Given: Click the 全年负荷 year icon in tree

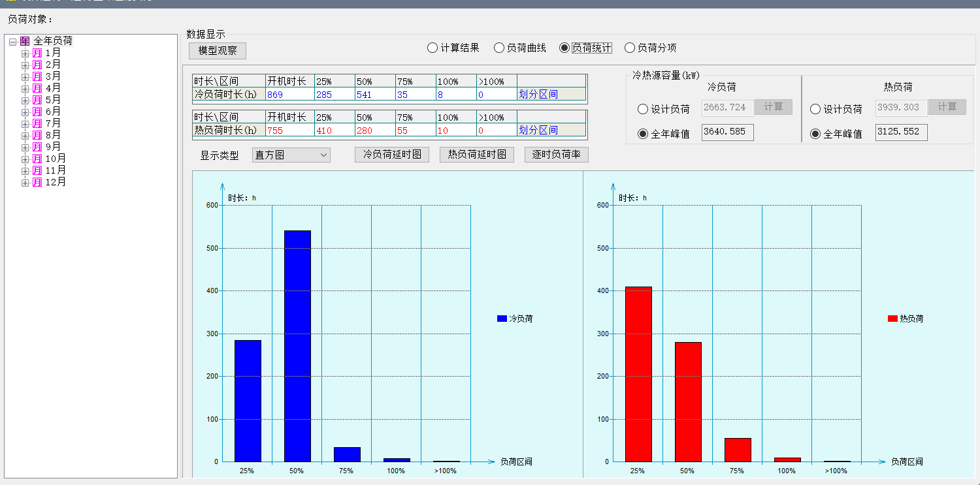Looking at the screenshot, I should tap(25, 41).
